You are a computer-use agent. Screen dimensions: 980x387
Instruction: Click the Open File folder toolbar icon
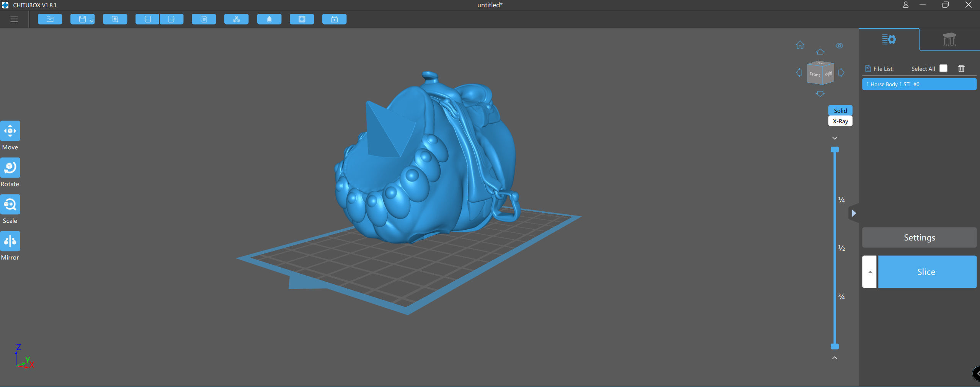point(50,19)
